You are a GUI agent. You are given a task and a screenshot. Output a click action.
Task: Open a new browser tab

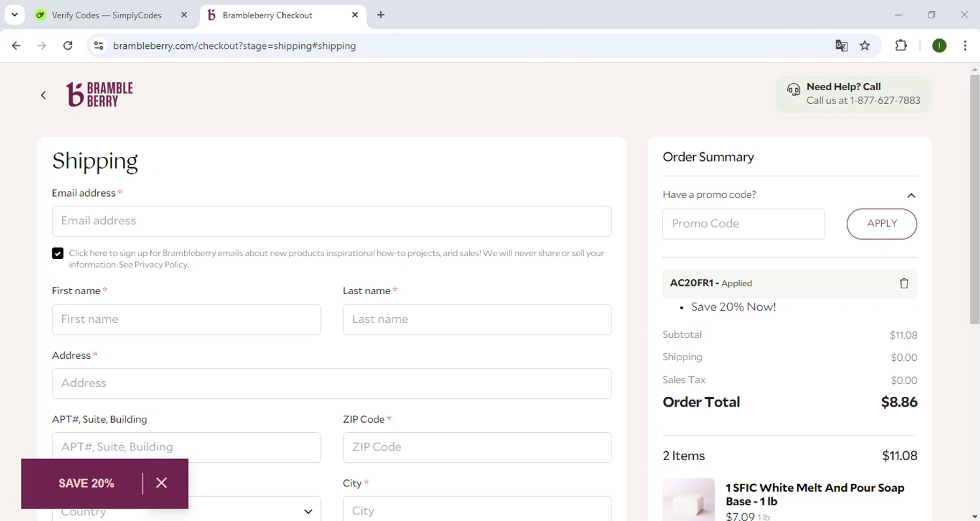(381, 15)
